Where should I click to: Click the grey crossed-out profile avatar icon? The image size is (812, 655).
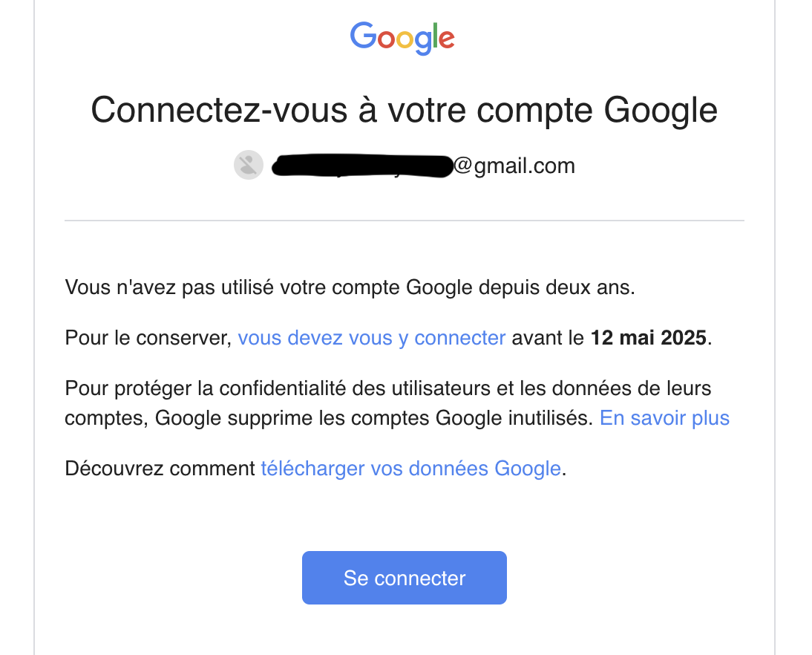249,166
